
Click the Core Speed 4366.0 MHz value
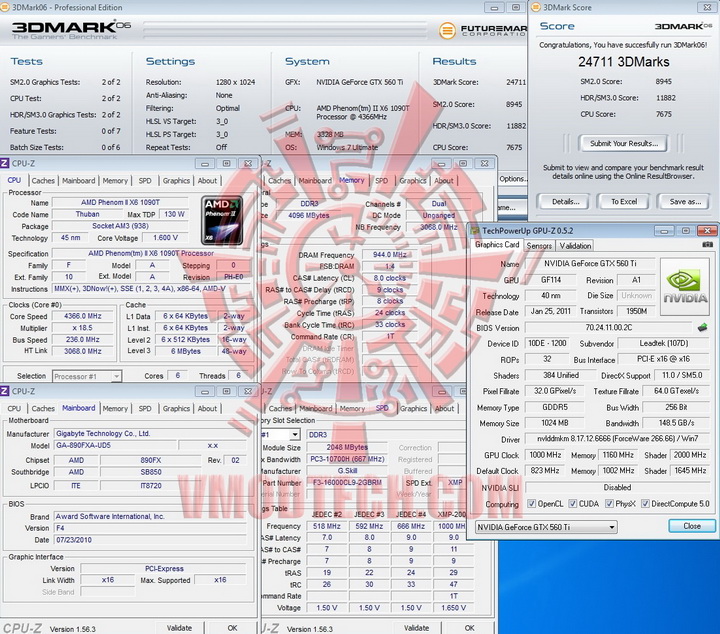click(83, 316)
